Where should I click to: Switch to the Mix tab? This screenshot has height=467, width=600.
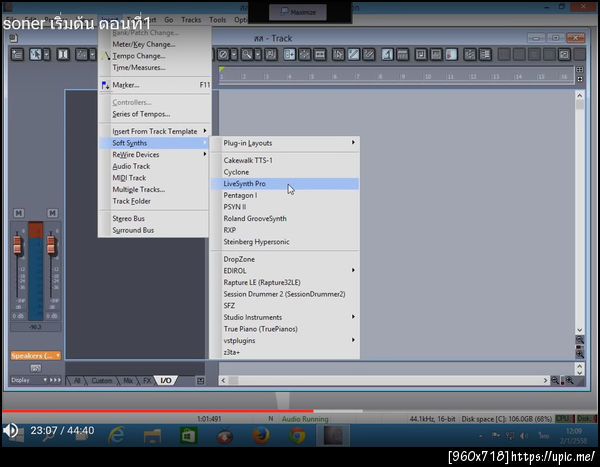click(128, 380)
